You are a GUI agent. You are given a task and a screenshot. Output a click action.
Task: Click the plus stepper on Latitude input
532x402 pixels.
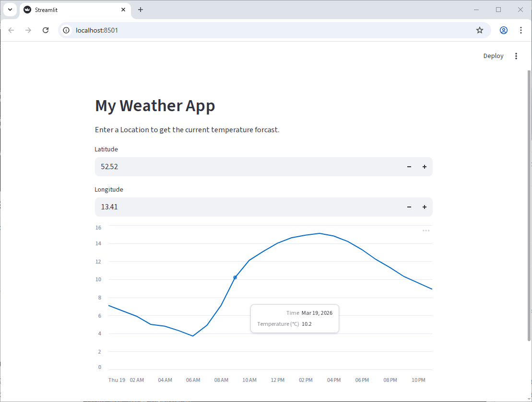tap(425, 167)
